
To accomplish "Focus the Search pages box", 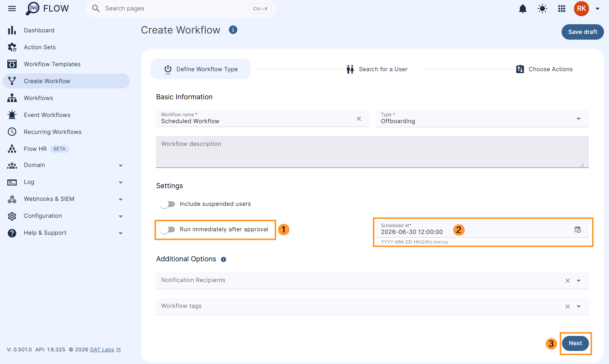I will point(181,8).
